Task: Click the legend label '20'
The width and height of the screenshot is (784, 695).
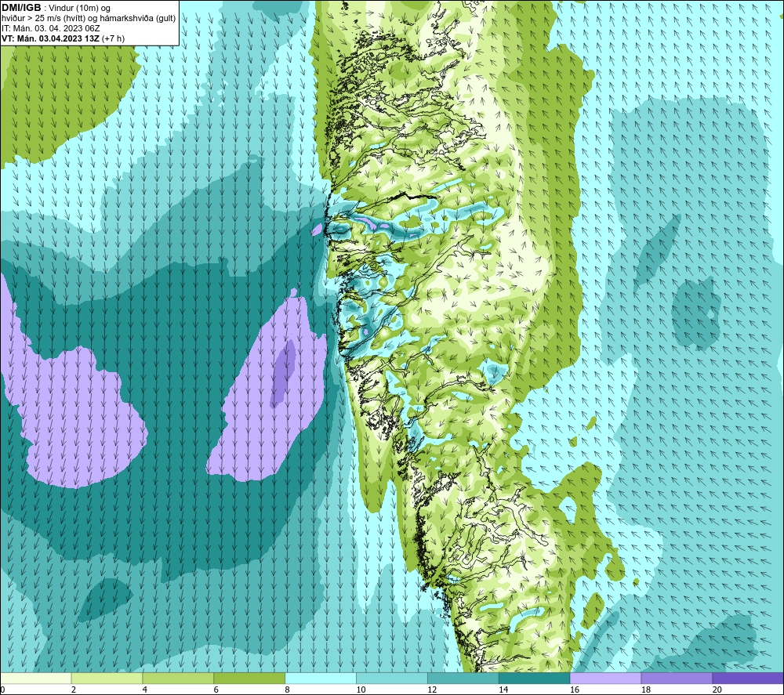Action: tap(717, 690)
